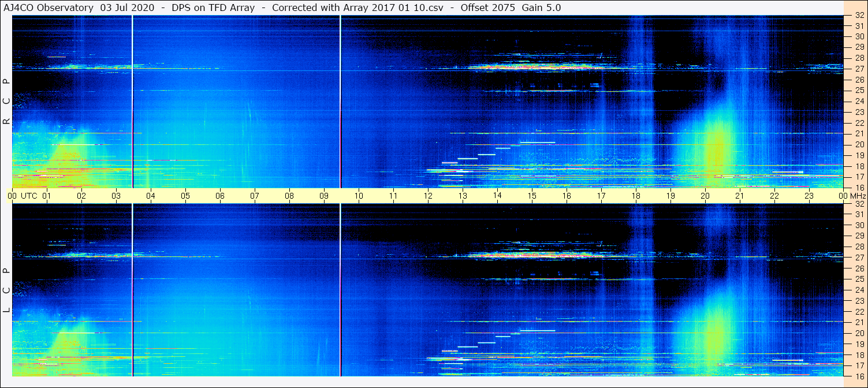Select the 22 hour tick label

[774, 196]
